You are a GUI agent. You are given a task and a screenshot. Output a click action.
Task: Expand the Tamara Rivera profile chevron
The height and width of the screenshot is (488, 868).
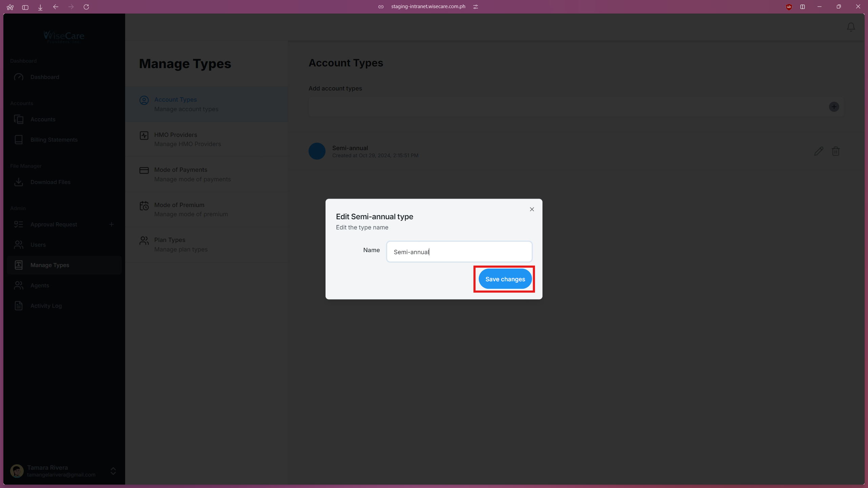(x=113, y=471)
